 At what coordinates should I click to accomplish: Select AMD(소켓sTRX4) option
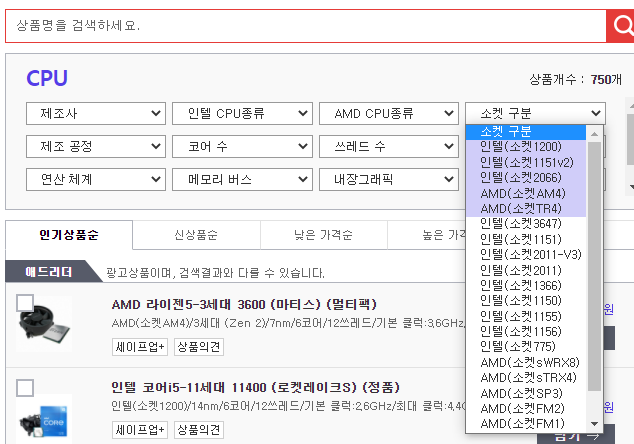pyautogui.click(x=526, y=378)
